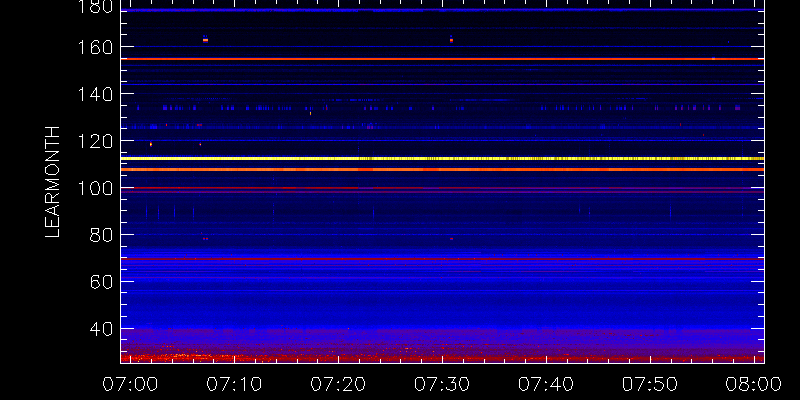Click the 120 frequency axis label

97,141
